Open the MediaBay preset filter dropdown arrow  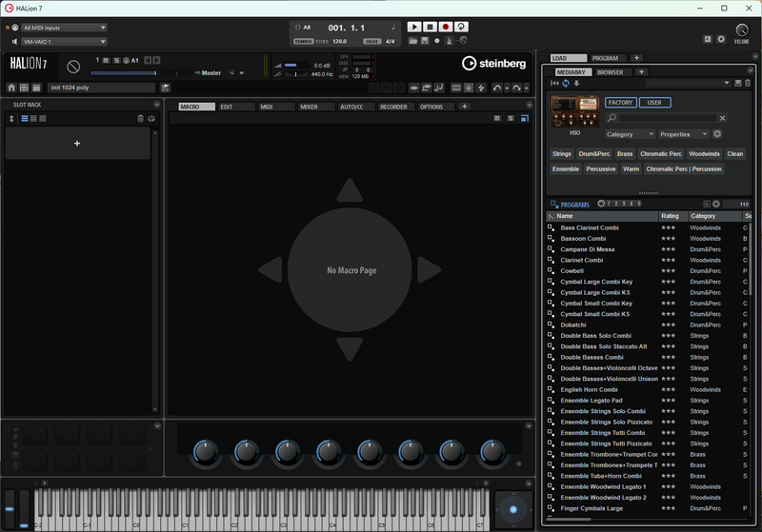coord(727,83)
